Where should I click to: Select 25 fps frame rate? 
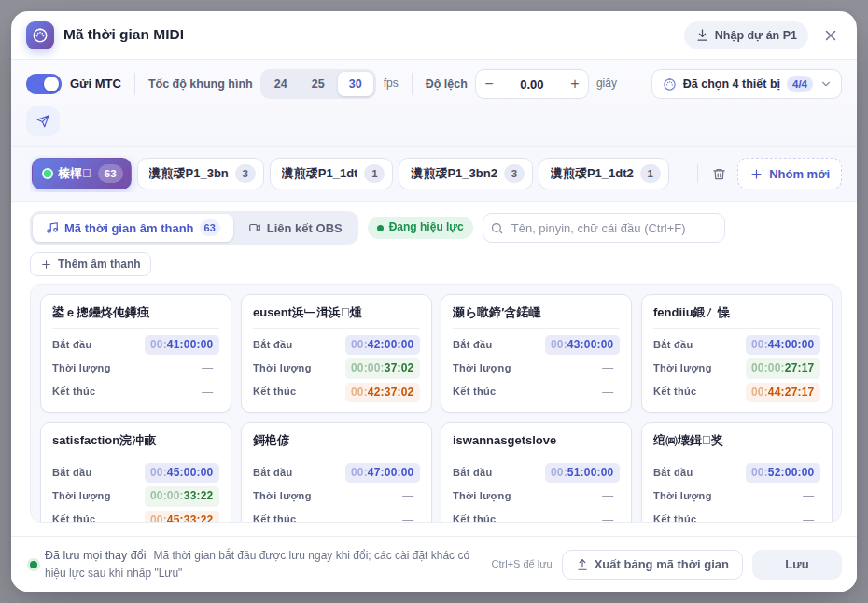coord(317,84)
